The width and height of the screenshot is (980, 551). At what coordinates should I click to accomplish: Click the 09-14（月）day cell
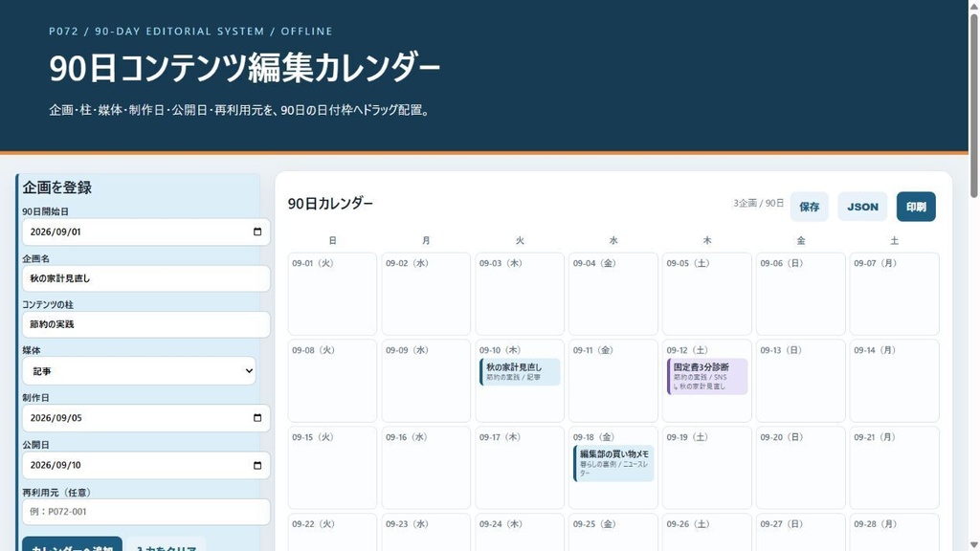[x=895, y=381]
